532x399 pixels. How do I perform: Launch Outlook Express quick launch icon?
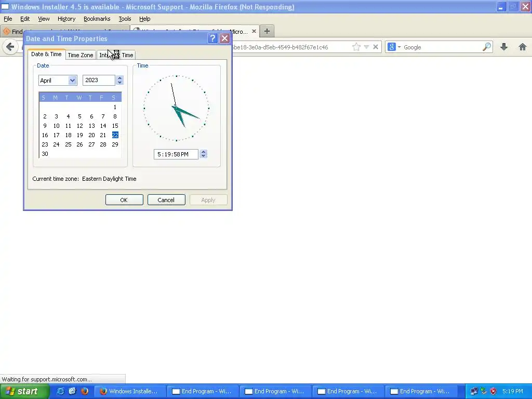72,391
